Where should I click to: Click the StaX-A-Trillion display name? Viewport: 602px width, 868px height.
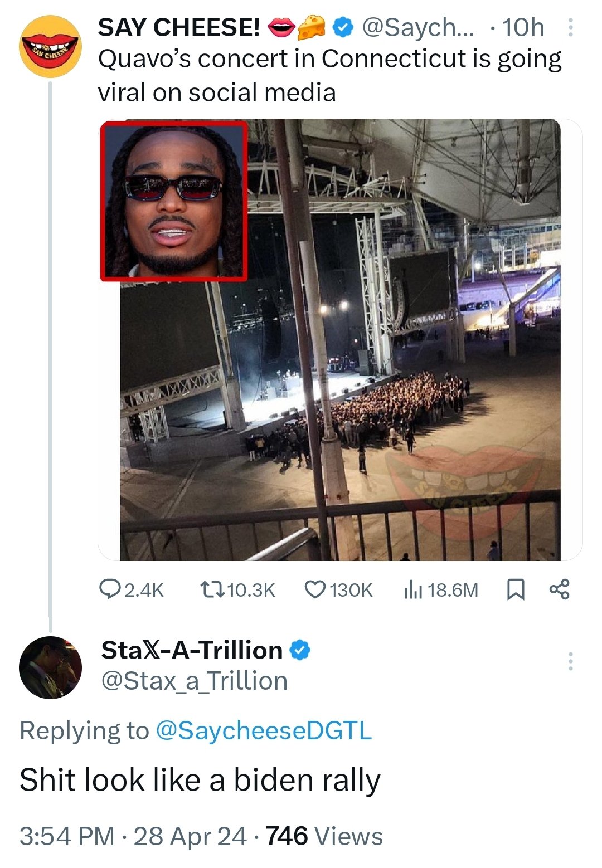point(192,650)
